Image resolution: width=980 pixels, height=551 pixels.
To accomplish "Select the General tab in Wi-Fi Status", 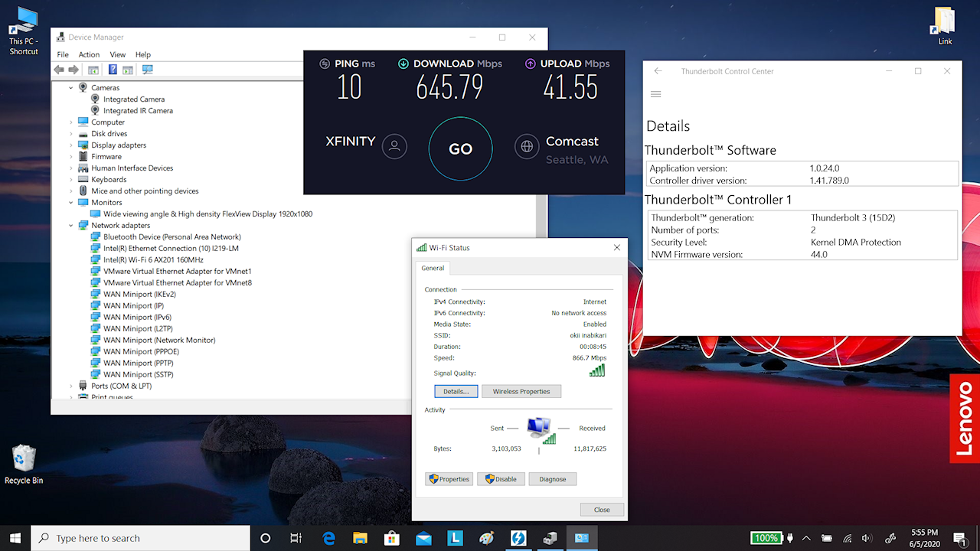I will [x=433, y=268].
